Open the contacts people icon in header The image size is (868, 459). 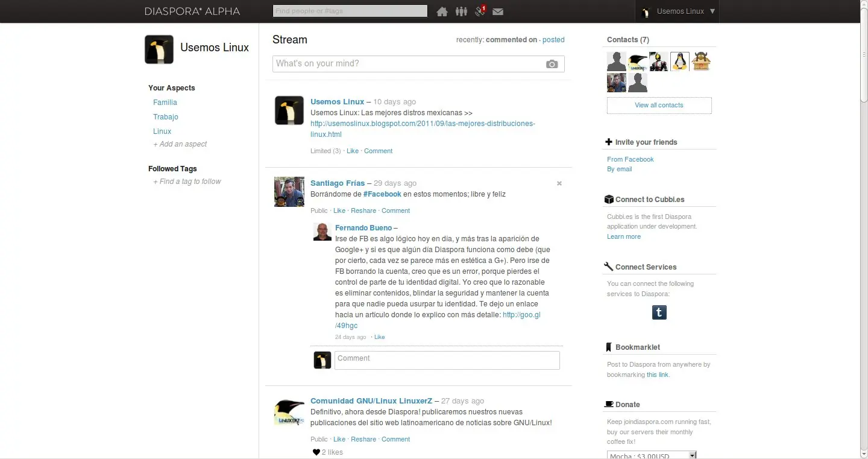tap(461, 11)
